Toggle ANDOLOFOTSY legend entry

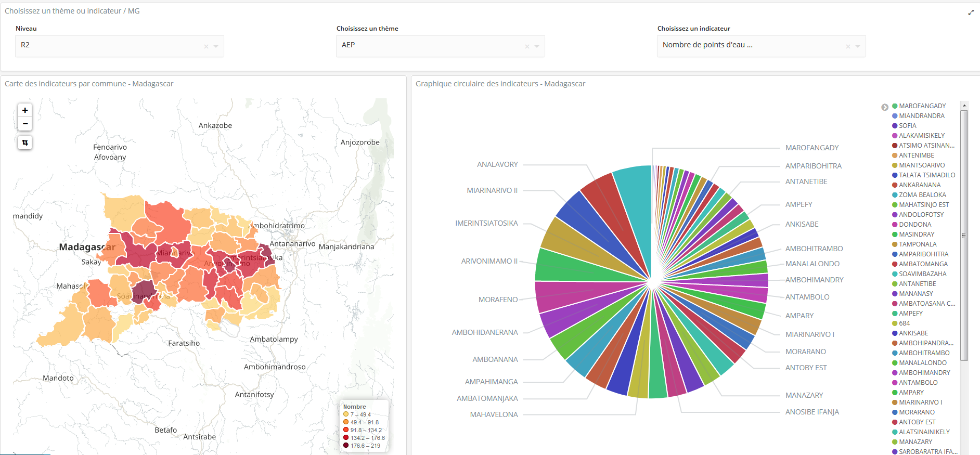(x=918, y=215)
